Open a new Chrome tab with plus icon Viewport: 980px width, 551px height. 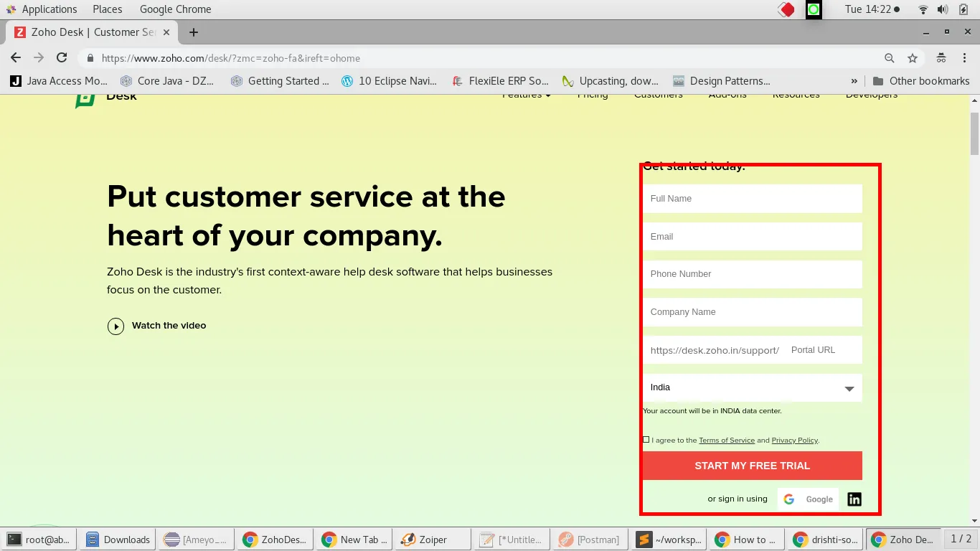click(194, 32)
